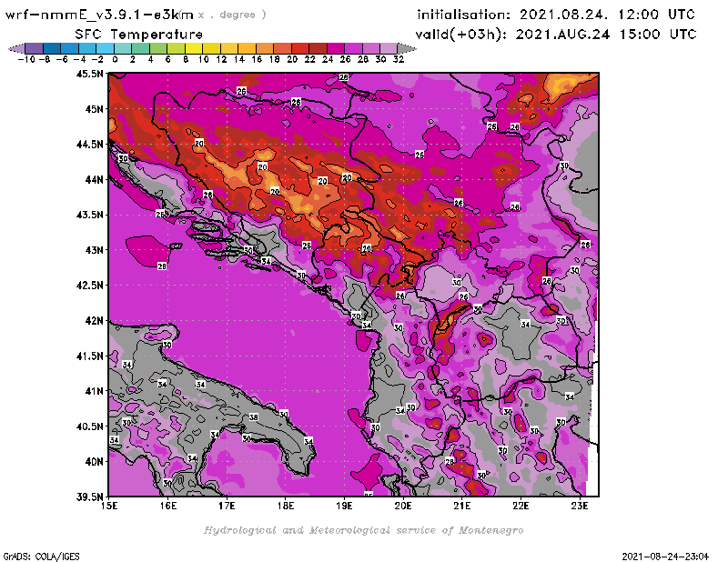Click the legend swatch between 24 and 26
The height and width of the screenshot is (562, 728).
(x=336, y=48)
